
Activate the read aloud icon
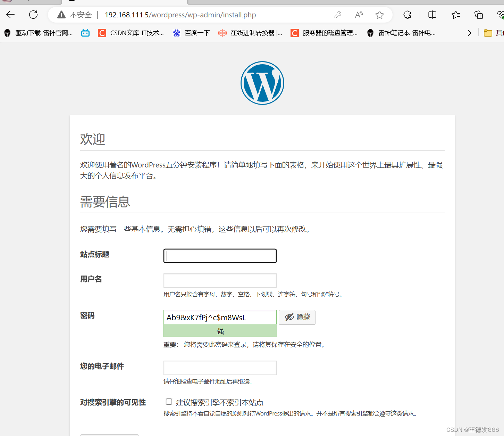point(359,15)
